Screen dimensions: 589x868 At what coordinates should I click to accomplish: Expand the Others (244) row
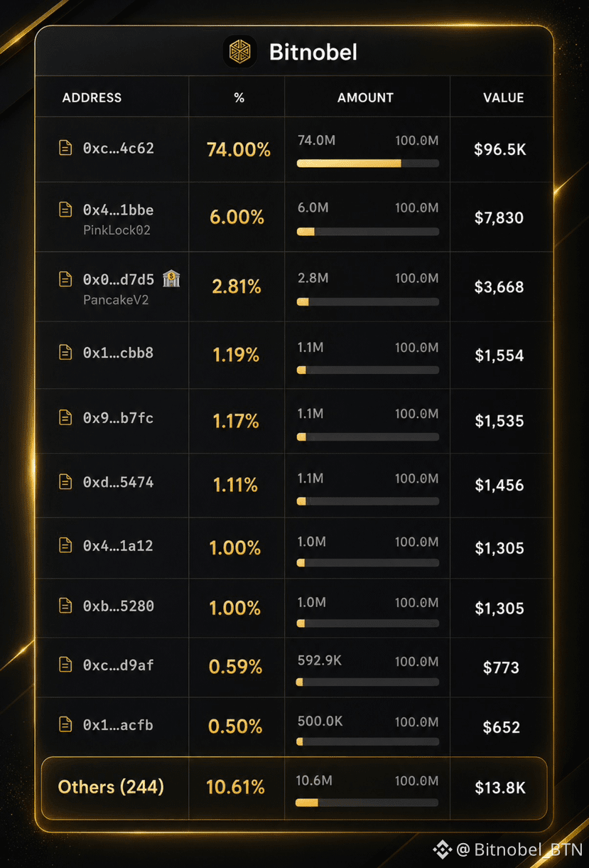(294, 788)
